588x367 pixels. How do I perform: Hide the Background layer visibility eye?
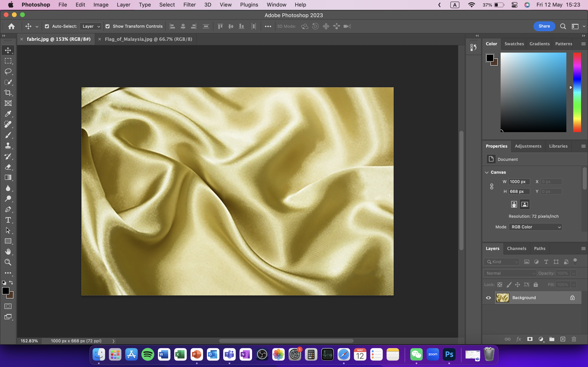click(x=488, y=298)
